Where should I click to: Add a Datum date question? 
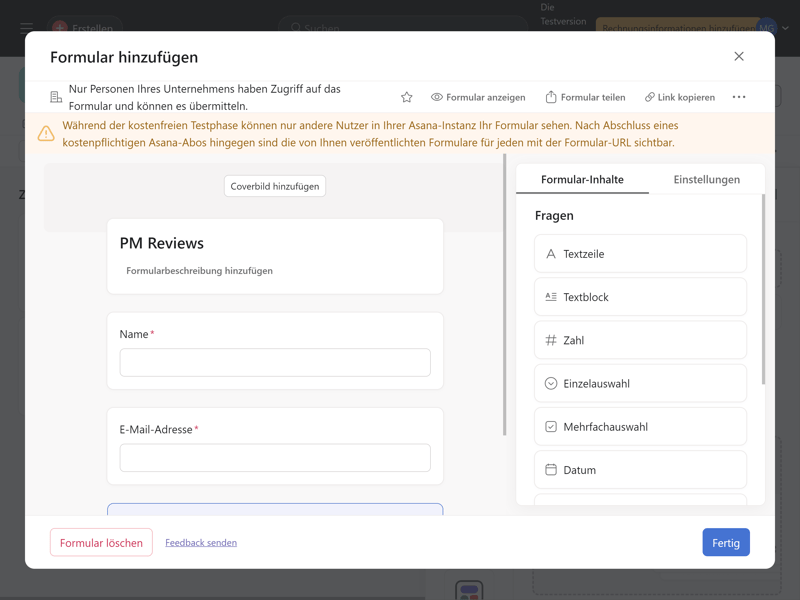[x=640, y=470]
